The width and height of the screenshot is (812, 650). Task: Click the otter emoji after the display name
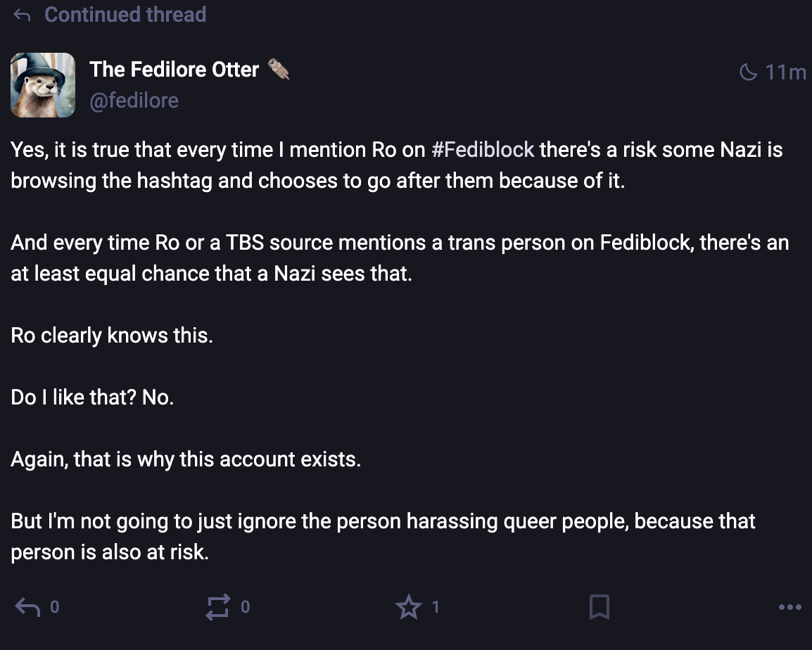pyautogui.click(x=279, y=69)
